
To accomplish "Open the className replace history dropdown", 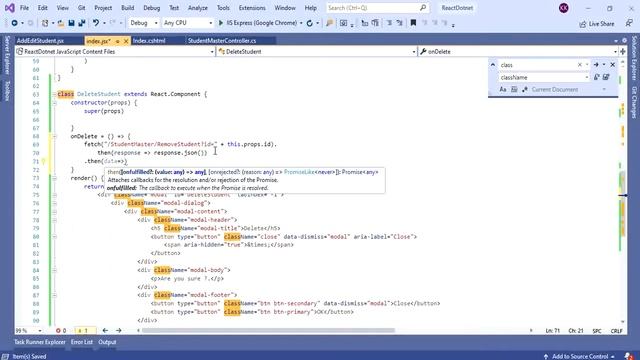I will click(587, 77).
